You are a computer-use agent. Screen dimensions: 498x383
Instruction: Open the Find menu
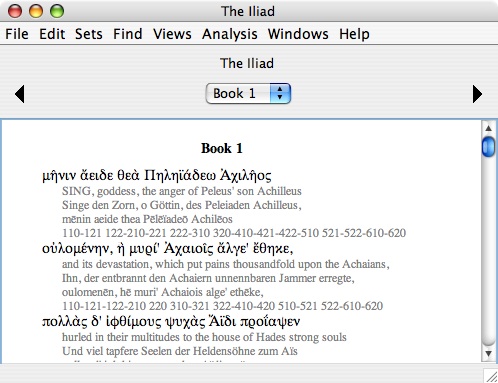coord(128,34)
